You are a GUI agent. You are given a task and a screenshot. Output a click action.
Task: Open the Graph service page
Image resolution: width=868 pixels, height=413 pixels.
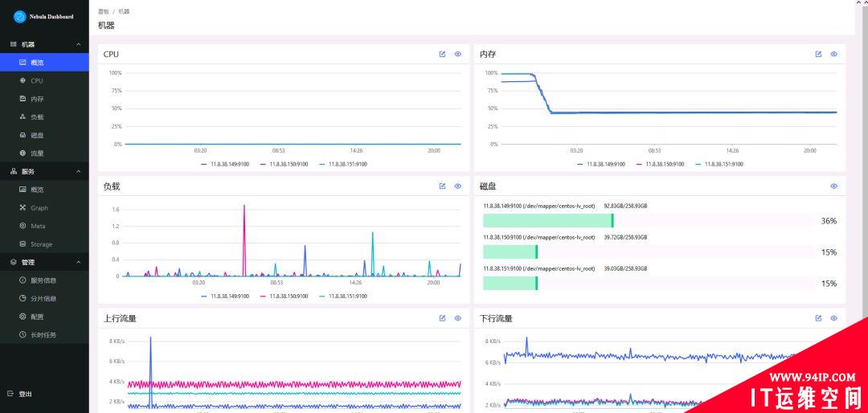[44, 208]
